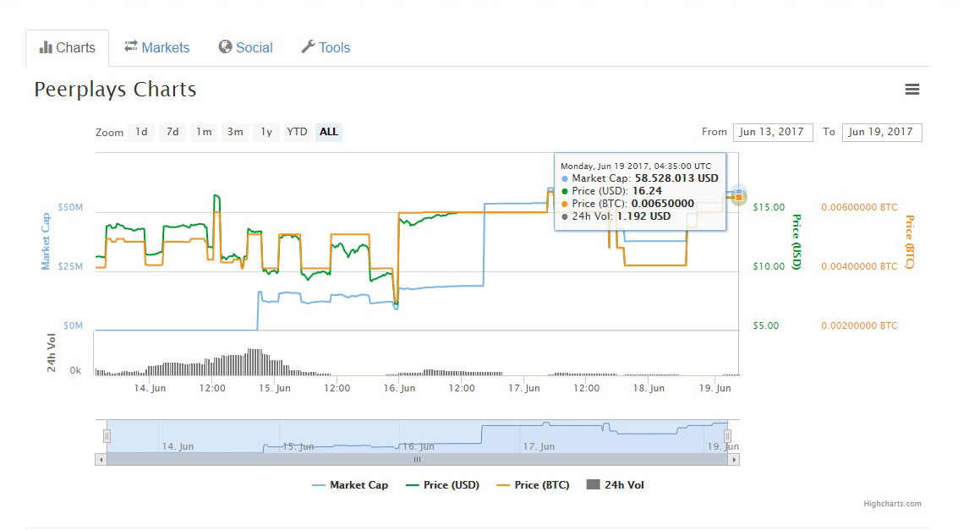Select the ALL zoom range
The image size is (980, 530).
click(x=329, y=132)
